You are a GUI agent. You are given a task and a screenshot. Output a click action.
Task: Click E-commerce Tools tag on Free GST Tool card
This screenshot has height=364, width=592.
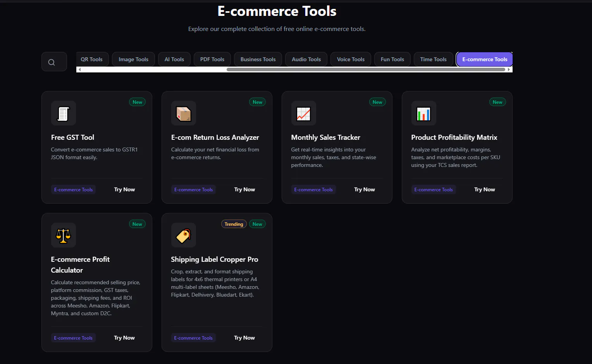74,189
